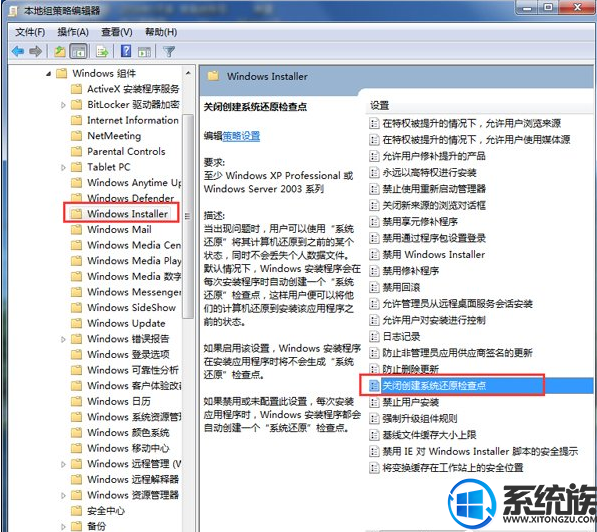Select 禁用 Windows Installer policy setting

(x=434, y=254)
